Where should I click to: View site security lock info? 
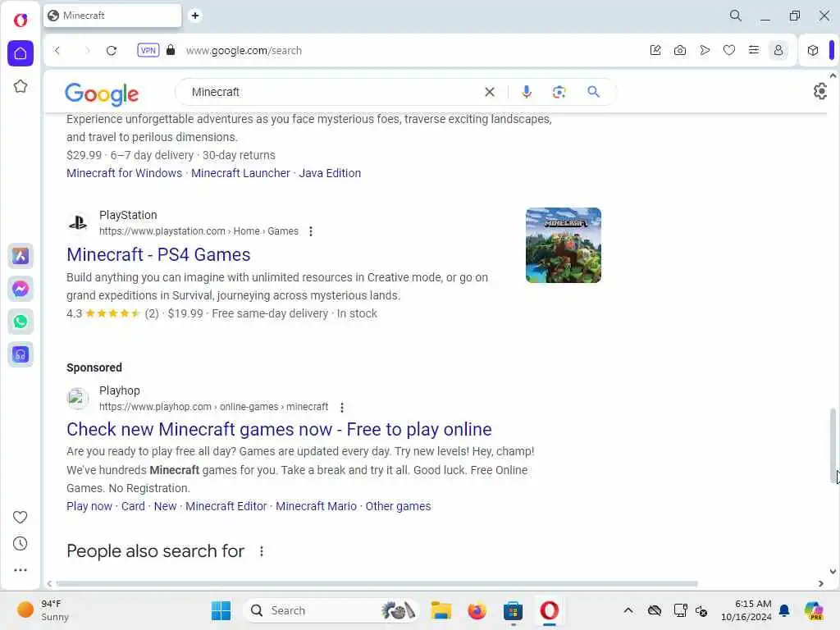pyautogui.click(x=171, y=50)
